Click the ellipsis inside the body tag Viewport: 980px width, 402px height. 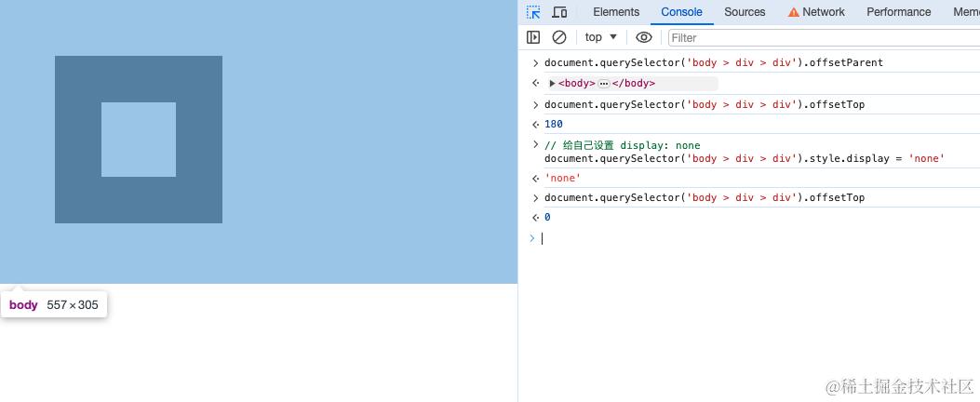604,84
